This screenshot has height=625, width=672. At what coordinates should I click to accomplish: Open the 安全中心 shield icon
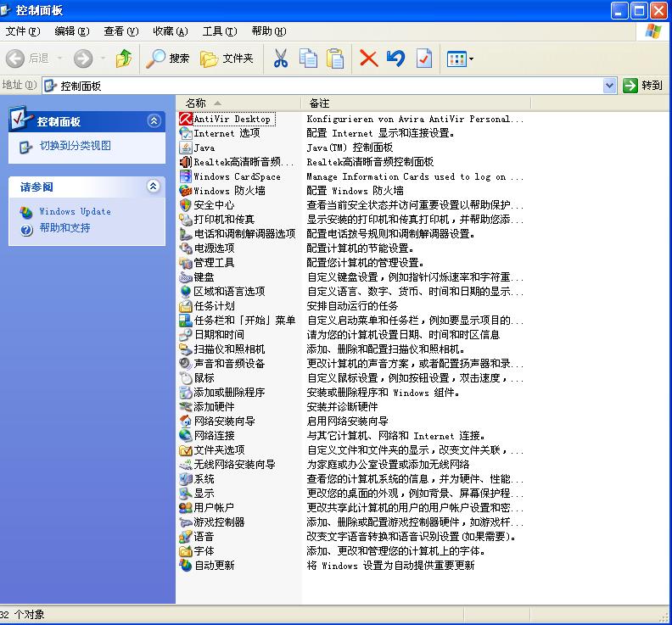tap(186, 205)
